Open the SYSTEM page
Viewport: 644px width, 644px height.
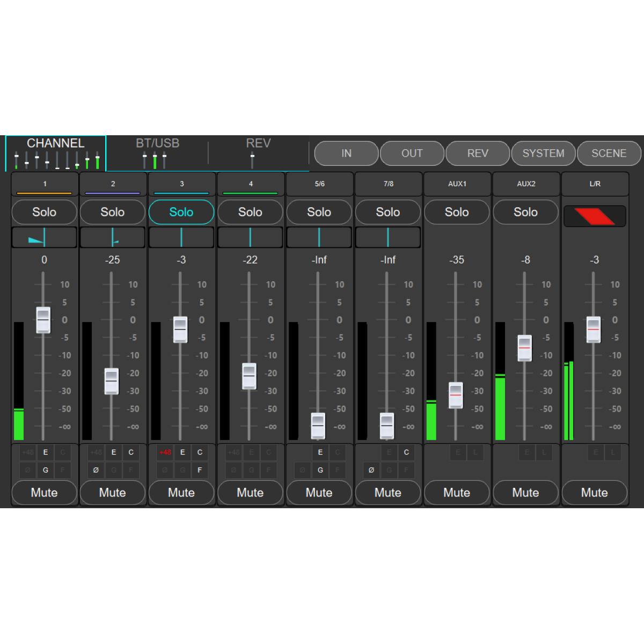(x=543, y=153)
